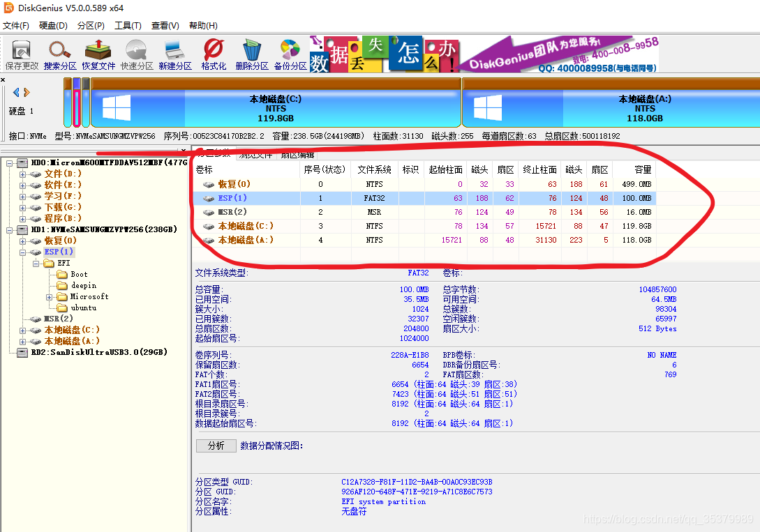760x532 pixels.
Task: Click the 序号(状态) column header
Action: click(x=326, y=169)
